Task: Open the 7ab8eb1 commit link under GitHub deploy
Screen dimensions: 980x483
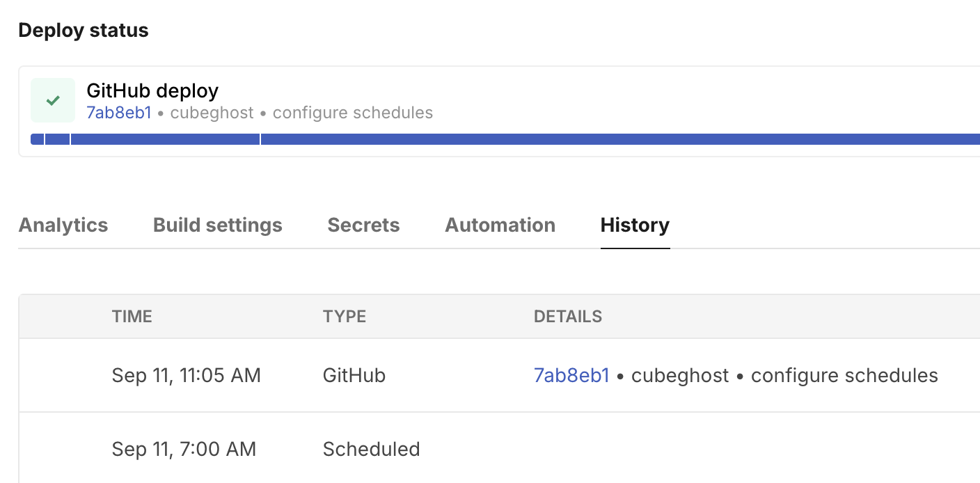Action: coord(118,113)
